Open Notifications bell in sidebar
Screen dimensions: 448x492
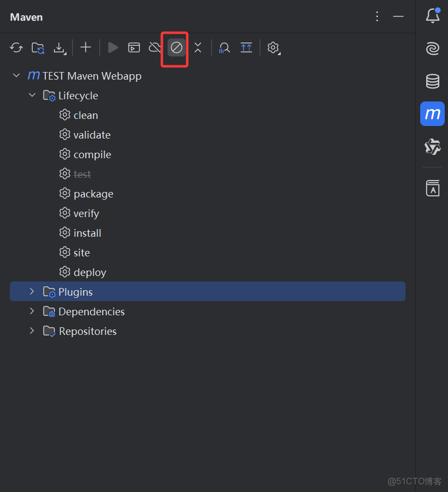pyautogui.click(x=433, y=16)
